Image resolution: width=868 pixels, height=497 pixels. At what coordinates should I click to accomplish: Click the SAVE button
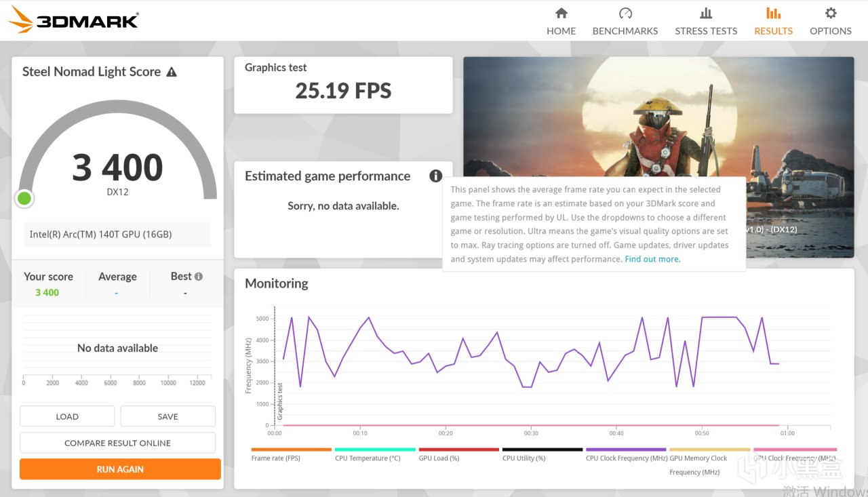pos(167,416)
